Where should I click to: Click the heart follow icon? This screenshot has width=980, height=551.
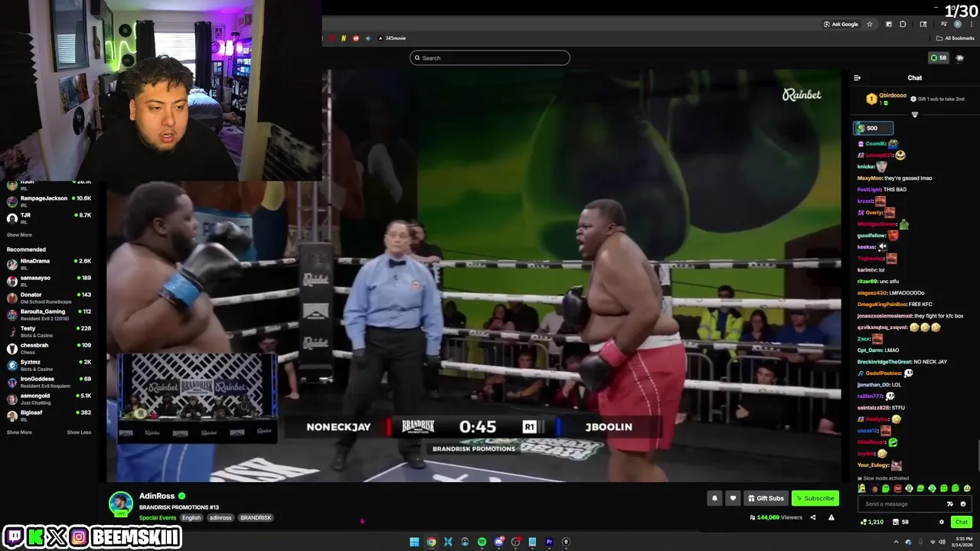pyautogui.click(x=733, y=498)
